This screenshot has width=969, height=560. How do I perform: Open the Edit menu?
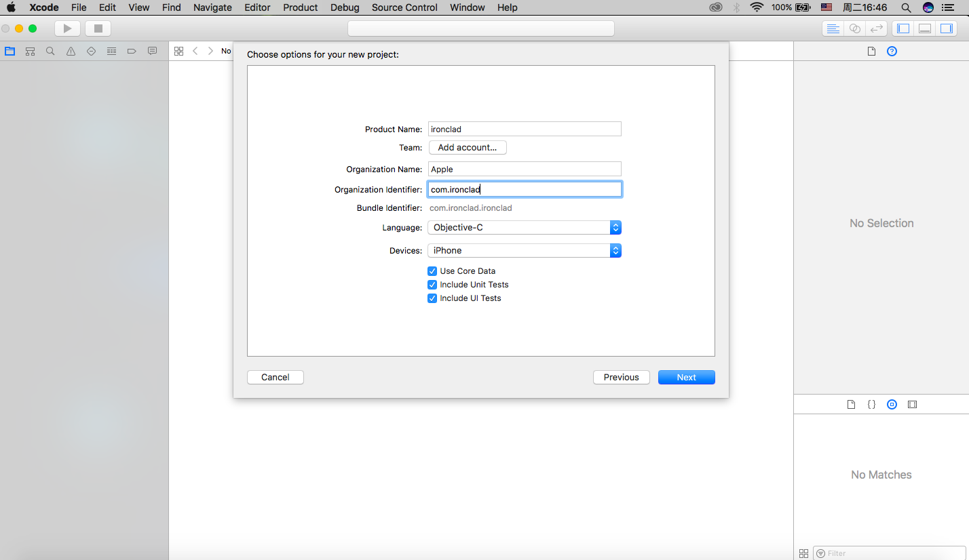[107, 7]
